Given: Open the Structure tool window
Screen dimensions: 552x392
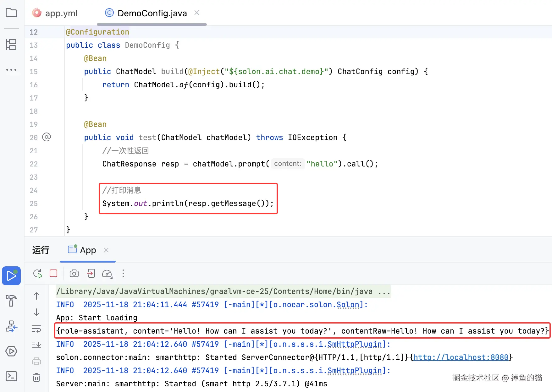Looking at the screenshot, I should [11, 45].
